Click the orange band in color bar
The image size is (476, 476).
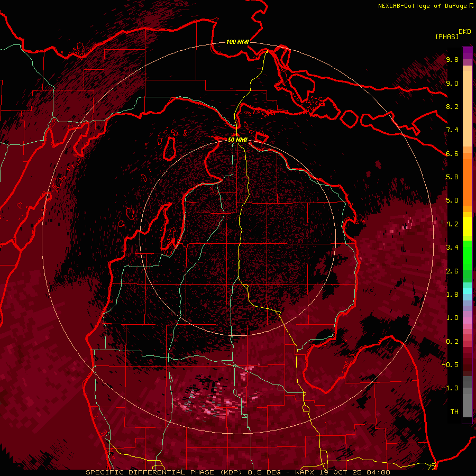(x=467, y=183)
